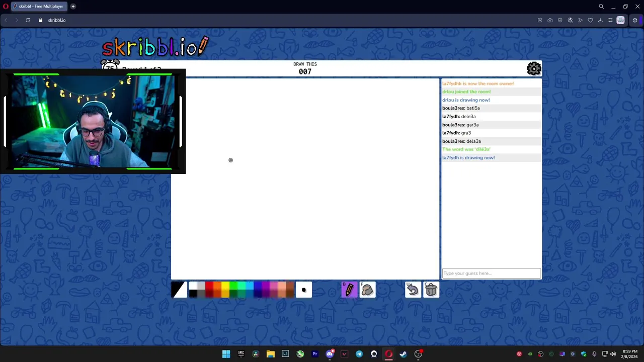Image resolution: width=644 pixels, height=362 pixels.
Task: Open the translate page icon
Action: click(570, 20)
